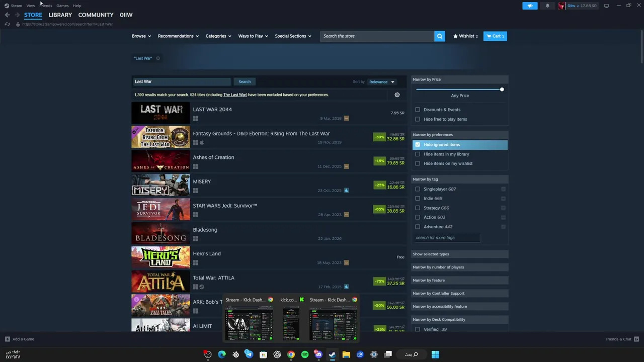Check Hide free to play items

(x=418, y=119)
